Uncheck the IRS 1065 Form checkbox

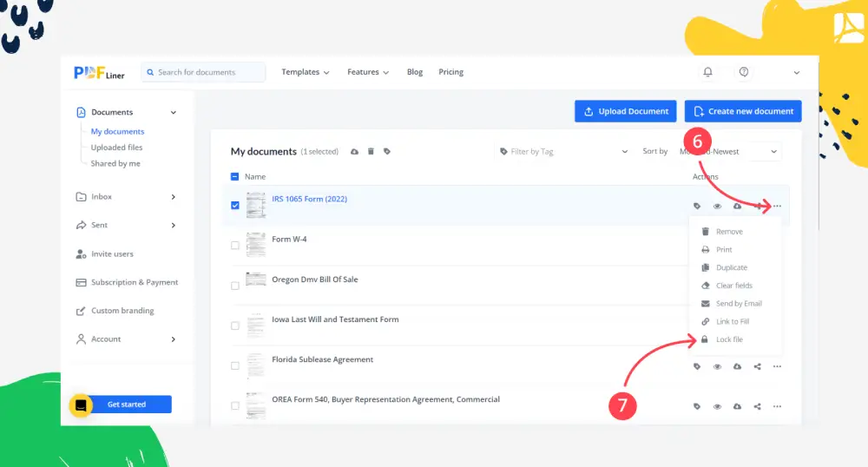tap(235, 206)
